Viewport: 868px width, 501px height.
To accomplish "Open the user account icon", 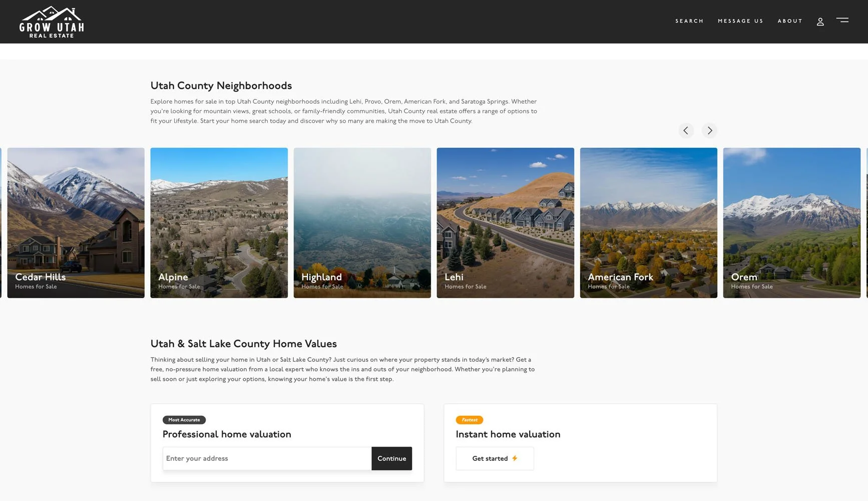I will pyautogui.click(x=820, y=22).
